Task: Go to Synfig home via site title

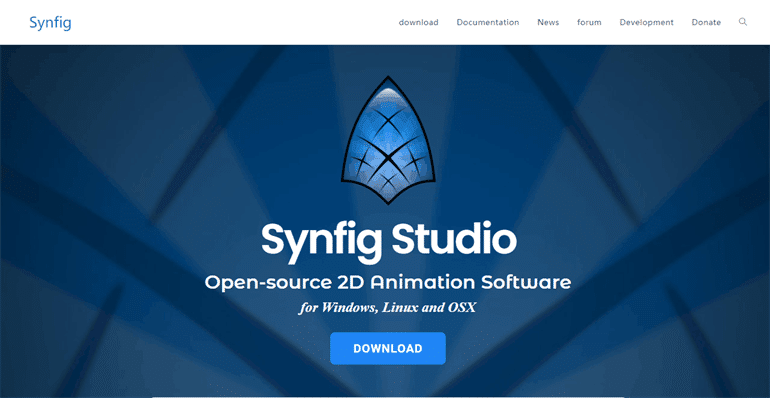Action: pyautogui.click(x=50, y=23)
